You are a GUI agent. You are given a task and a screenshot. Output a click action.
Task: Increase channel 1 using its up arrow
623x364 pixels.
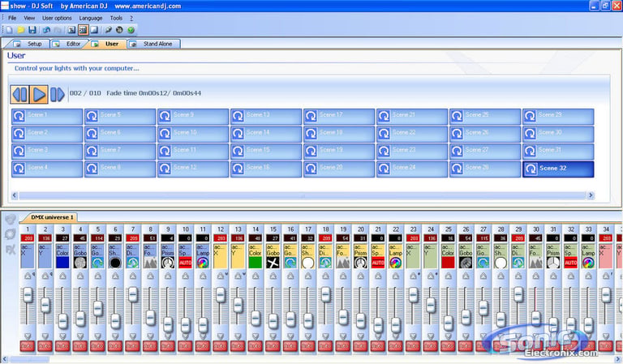pyautogui.click(x=28, y=276)
